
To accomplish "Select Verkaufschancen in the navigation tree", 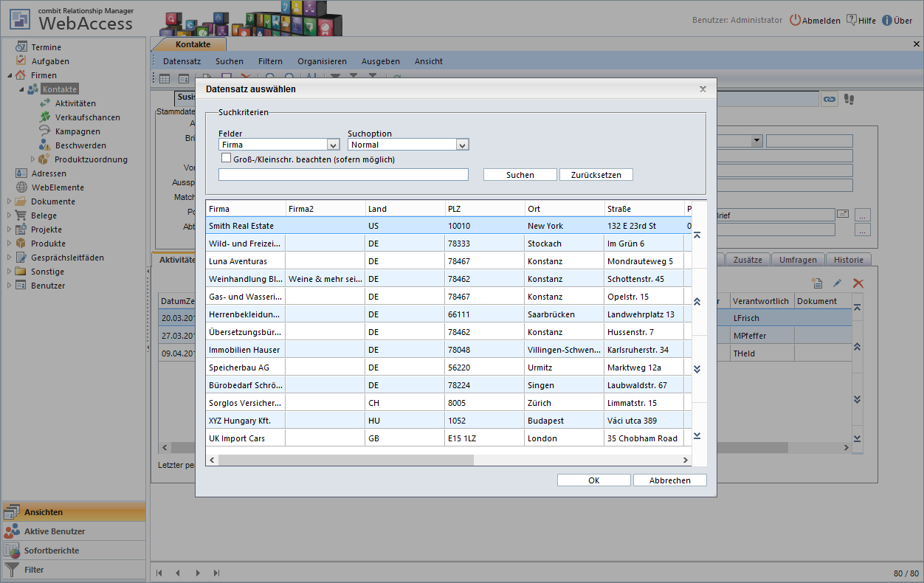I will [x=87, y=117].
